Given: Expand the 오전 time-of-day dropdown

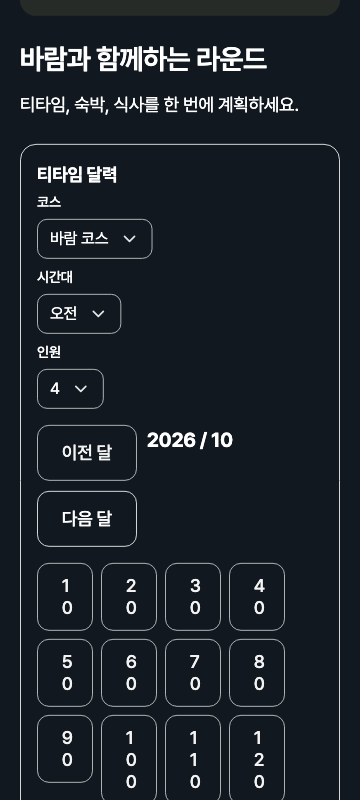Looking at the screenshot, I should [79, 314].
